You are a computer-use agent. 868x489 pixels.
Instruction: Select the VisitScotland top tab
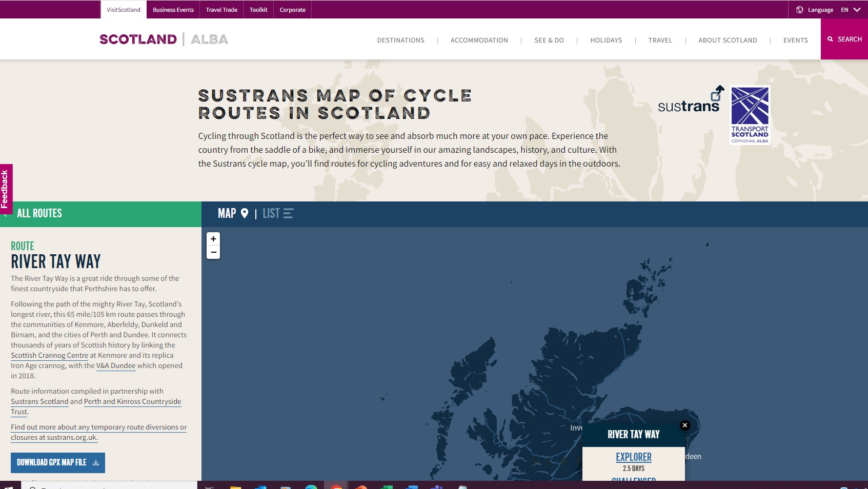[x=124, y=10]
